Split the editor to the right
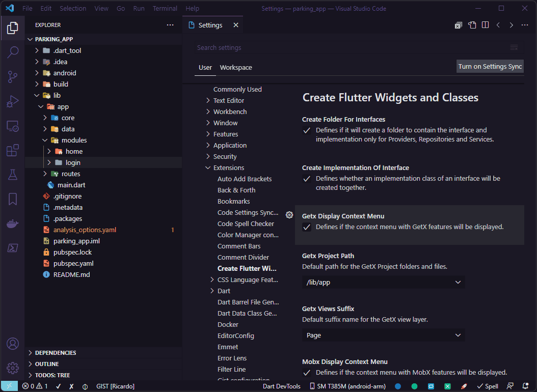 (485, 25)
